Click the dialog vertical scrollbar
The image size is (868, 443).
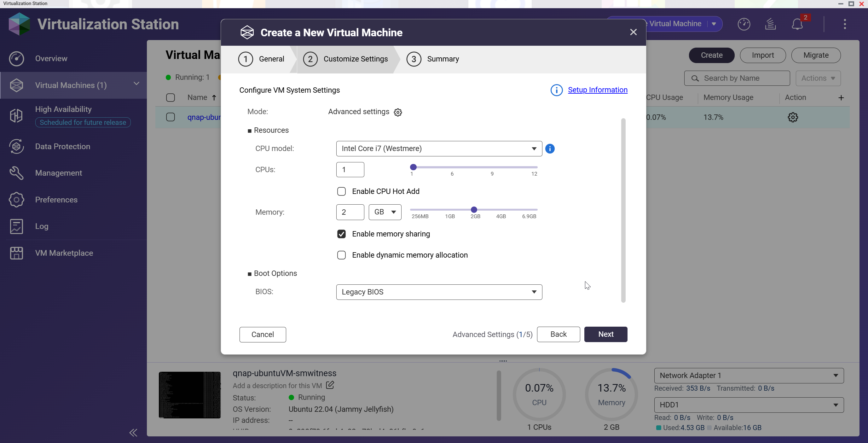pyautogui.click(x=623, y=210)
